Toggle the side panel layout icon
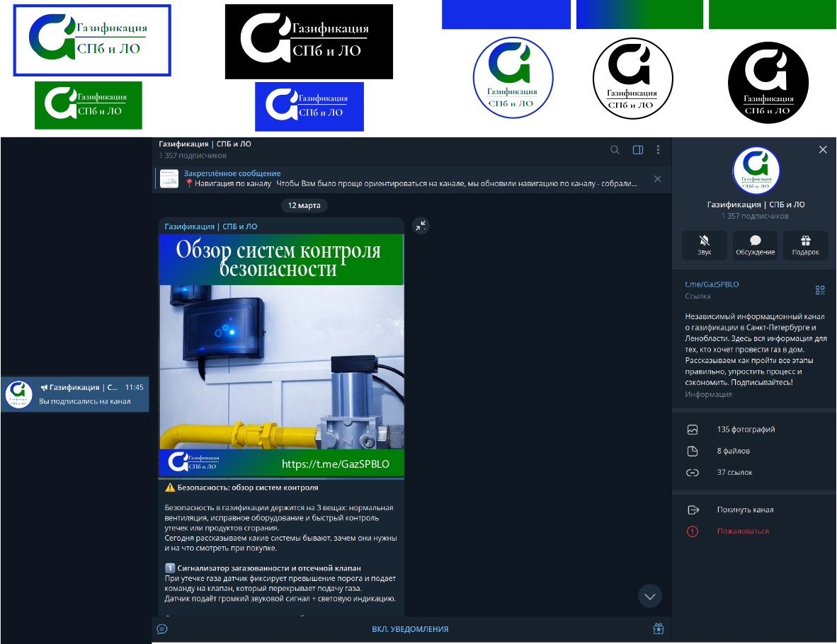The width and height of the screenshot is (837, 644). coord(638,150)
